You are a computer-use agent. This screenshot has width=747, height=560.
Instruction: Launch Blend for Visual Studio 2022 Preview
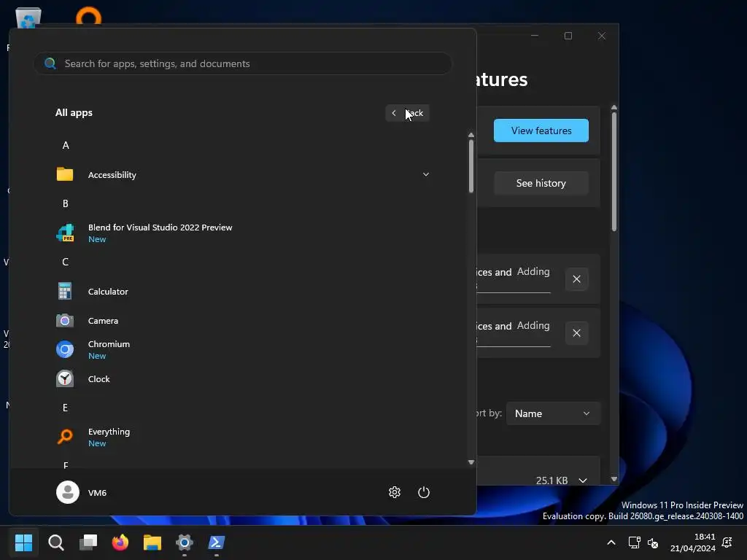pyautogui.click(x=243, y=233)
